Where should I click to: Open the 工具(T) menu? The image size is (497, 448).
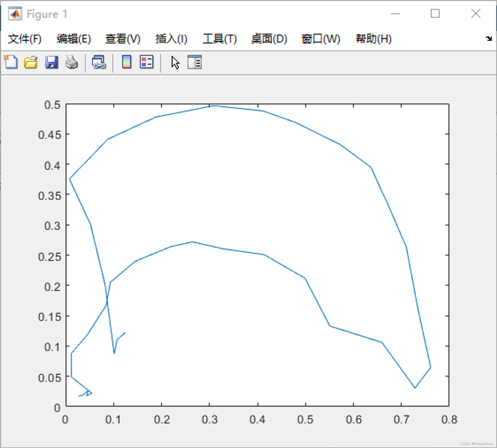point(220,39)
